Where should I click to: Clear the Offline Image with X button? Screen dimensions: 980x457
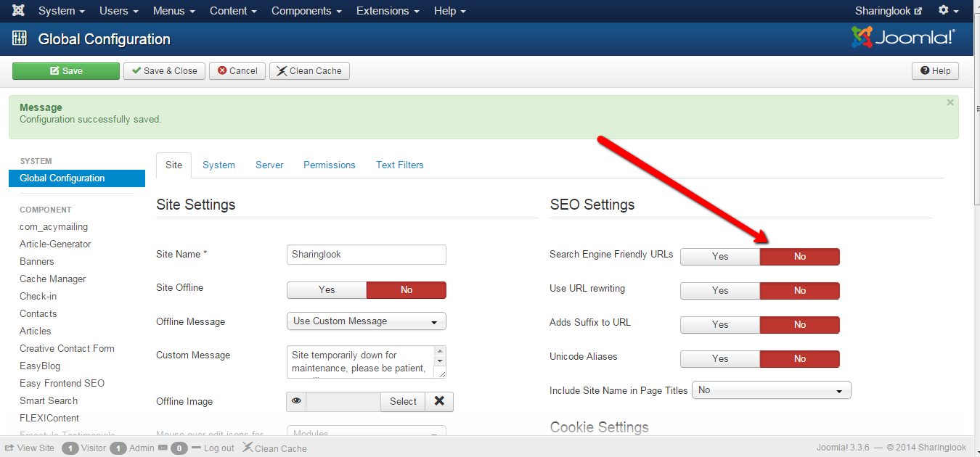439,401
